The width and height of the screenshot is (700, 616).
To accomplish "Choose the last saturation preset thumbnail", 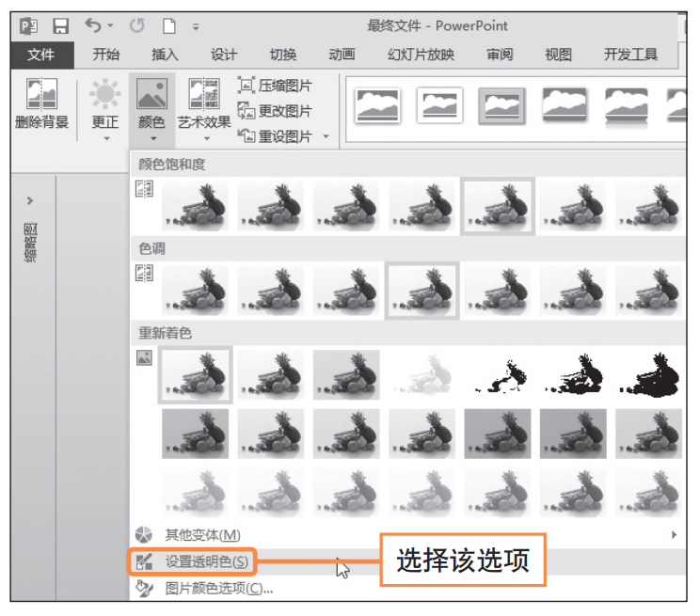I will click(x=648, y=206).
